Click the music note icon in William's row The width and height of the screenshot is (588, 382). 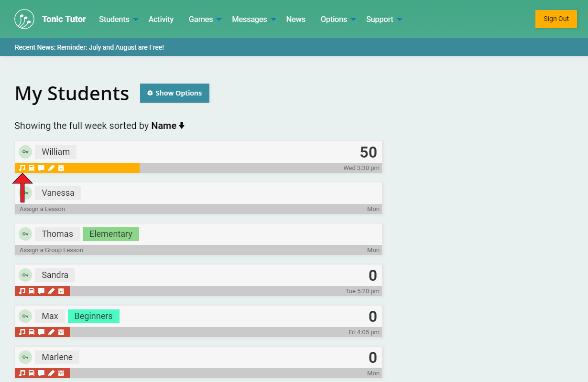click(x=22, y=168)
